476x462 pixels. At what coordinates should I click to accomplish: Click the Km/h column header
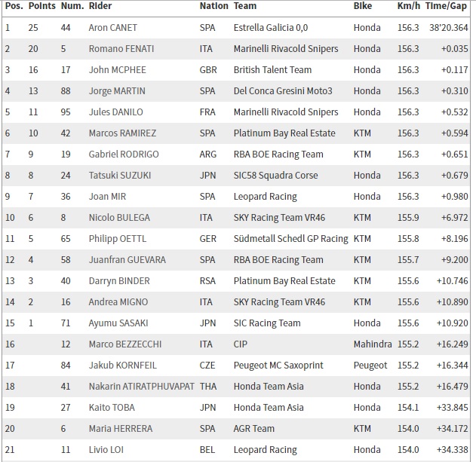408,6
